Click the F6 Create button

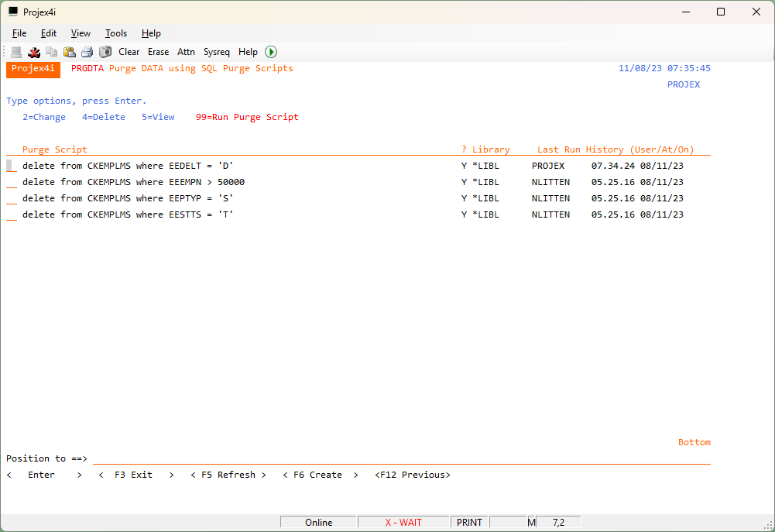[x=321, y=475]
